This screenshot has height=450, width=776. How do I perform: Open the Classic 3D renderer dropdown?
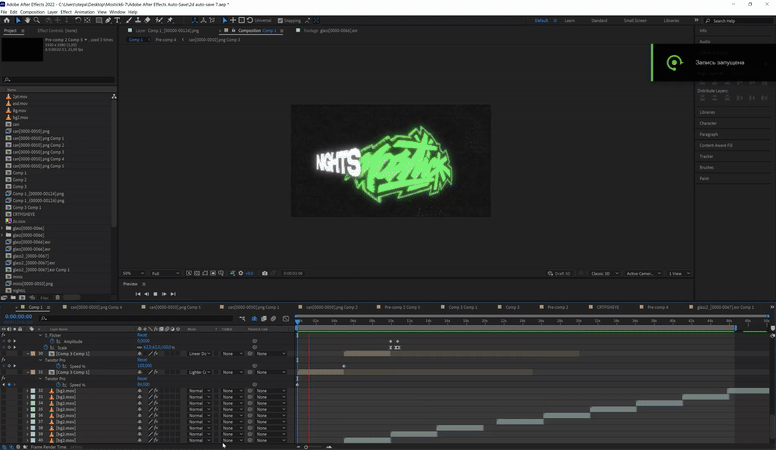click(604, 273)
